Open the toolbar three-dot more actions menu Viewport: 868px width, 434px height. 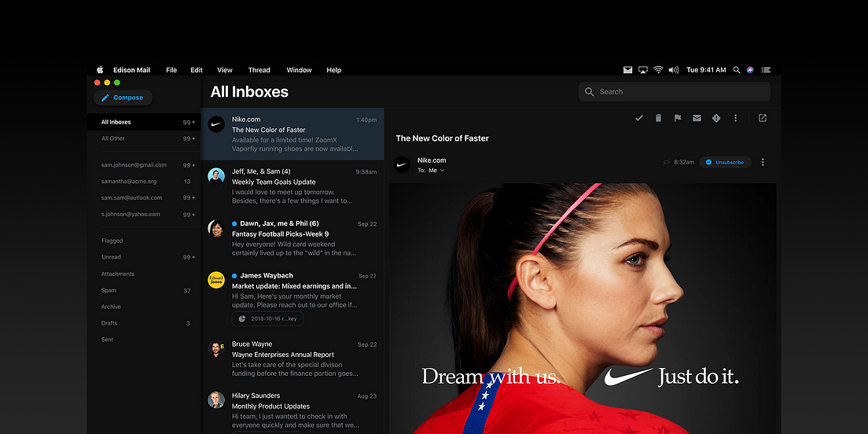pos(736,118)
